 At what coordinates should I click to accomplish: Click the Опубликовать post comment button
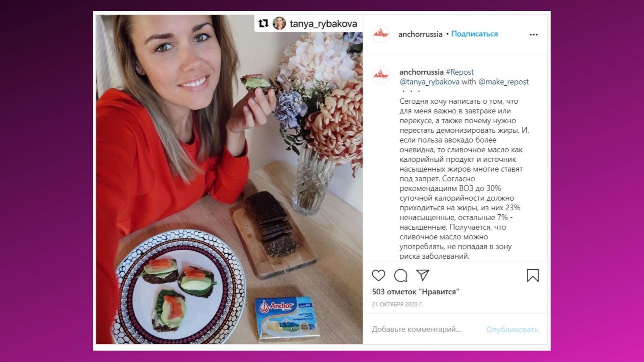[512, 329]
